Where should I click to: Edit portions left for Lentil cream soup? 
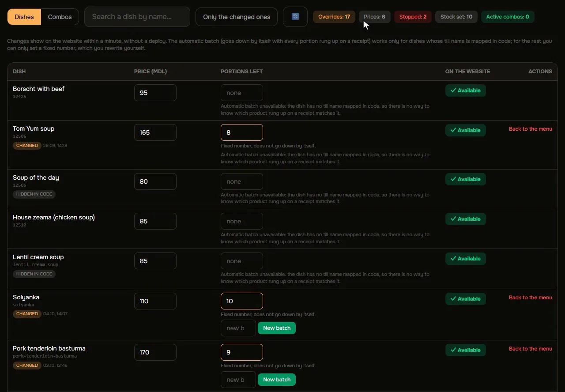[242, 261]
